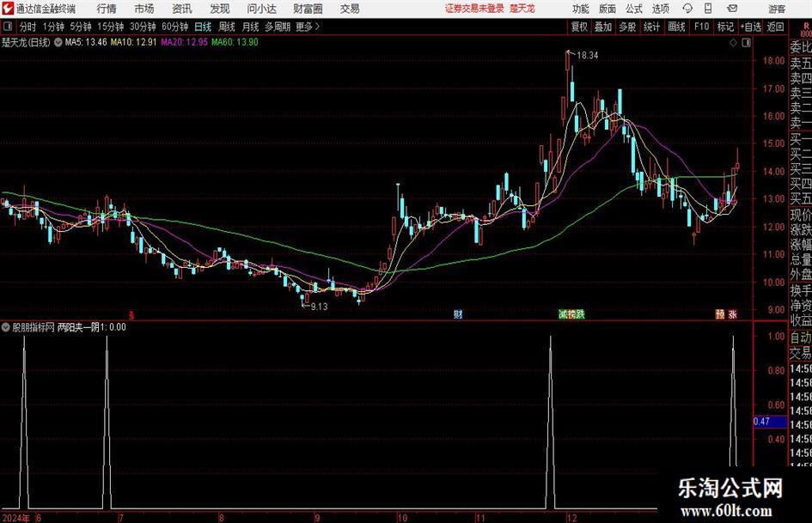Click the 证券交易未登录 login link
Viewport: 812px width, 523px height.
point(474,9)
